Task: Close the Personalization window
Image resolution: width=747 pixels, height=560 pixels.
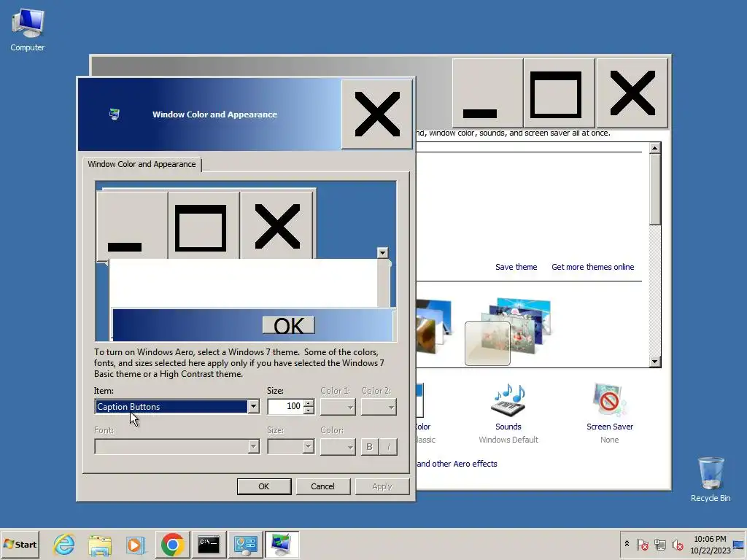Action: pos(632,93)
